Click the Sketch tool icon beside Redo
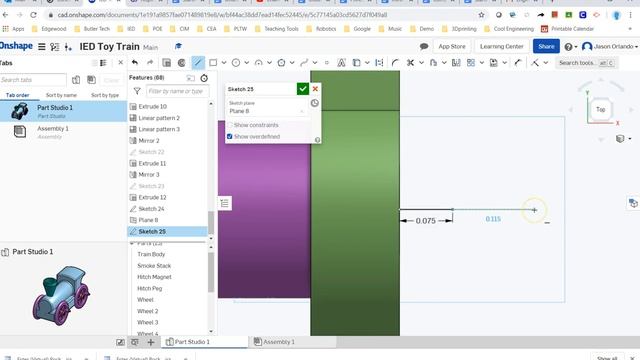Image resolution: width=640 pixels, height=360 pixels. (x=167, y=63)
